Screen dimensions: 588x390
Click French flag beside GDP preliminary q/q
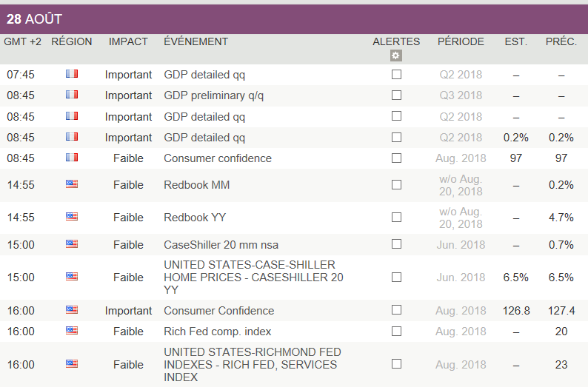click(x=72, y=95)
